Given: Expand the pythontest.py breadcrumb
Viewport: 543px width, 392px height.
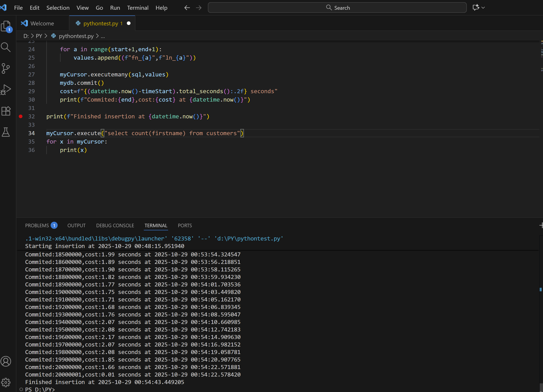Looking at the screenshot, I should (x=76, y=36).
